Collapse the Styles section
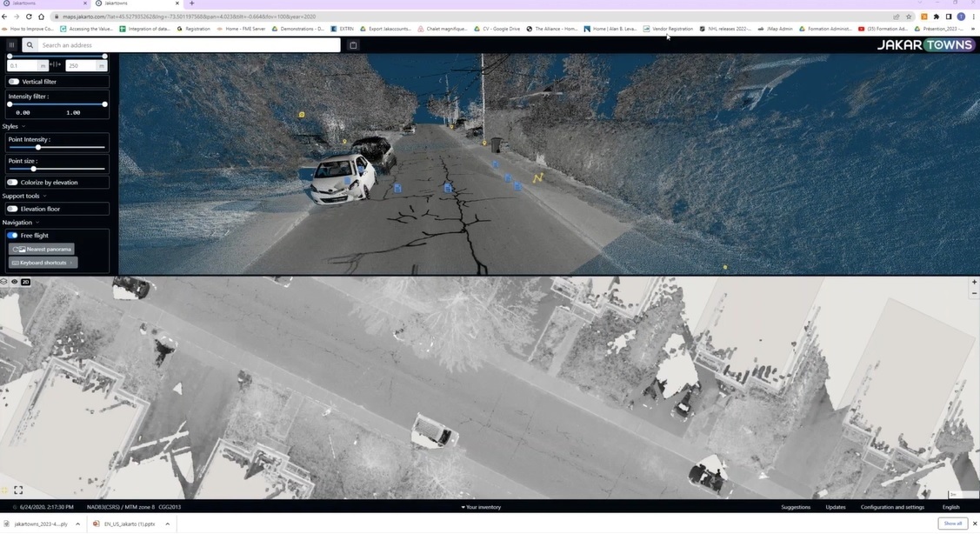The width and height of the screenshot is (980, 534). 23,126
